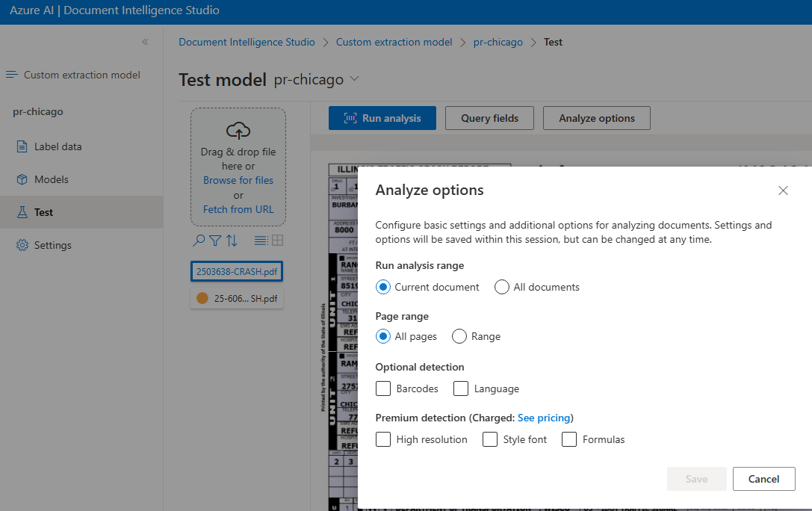812x511 pixels.
Task: Select All pages radio button
Action: 383,336
